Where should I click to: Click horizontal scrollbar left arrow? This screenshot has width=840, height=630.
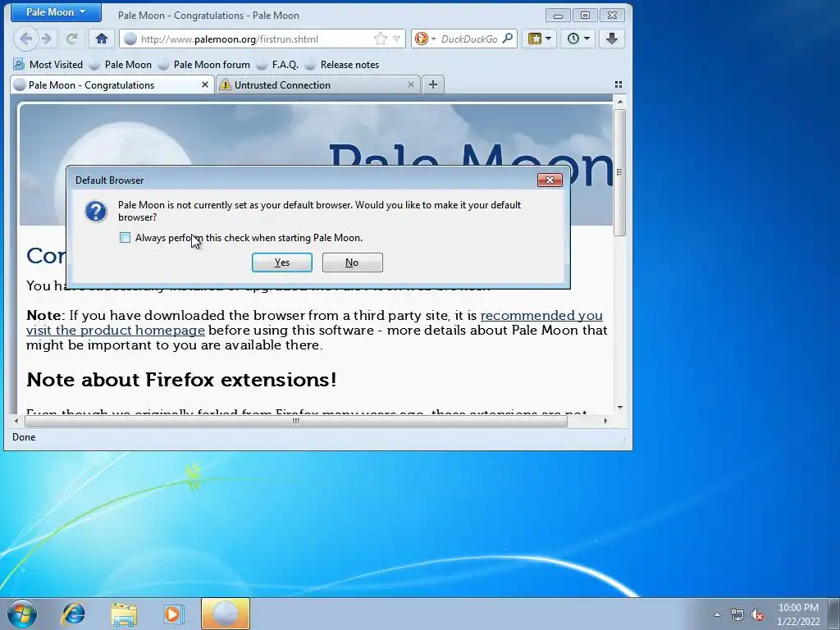(16, 421)
